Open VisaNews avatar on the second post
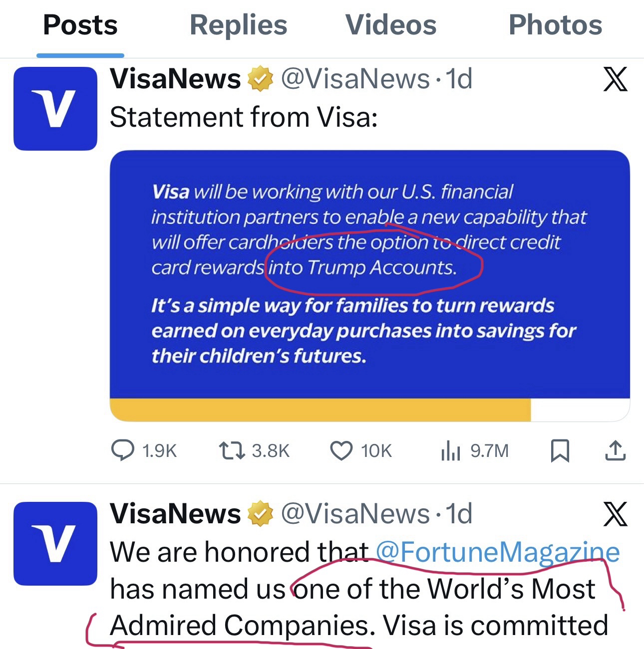Screen dimensions: 644x649 [x=55, y=543]
